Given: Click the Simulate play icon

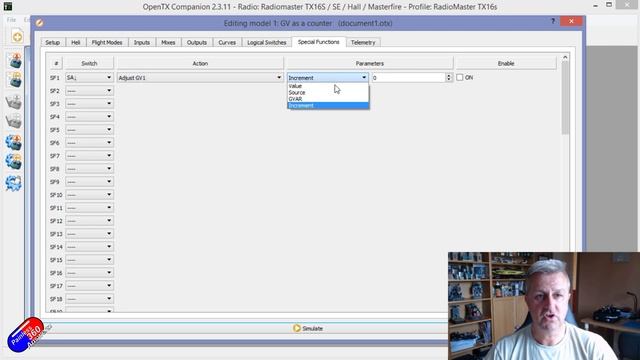Looking at the screenshot, I should pyautogui.click(x=297, y=328).
